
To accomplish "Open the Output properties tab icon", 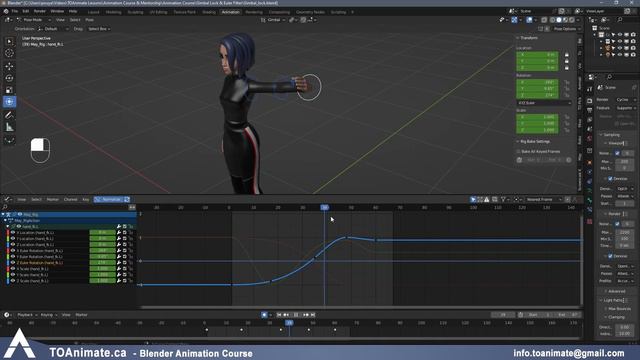I will click(589, 110).
